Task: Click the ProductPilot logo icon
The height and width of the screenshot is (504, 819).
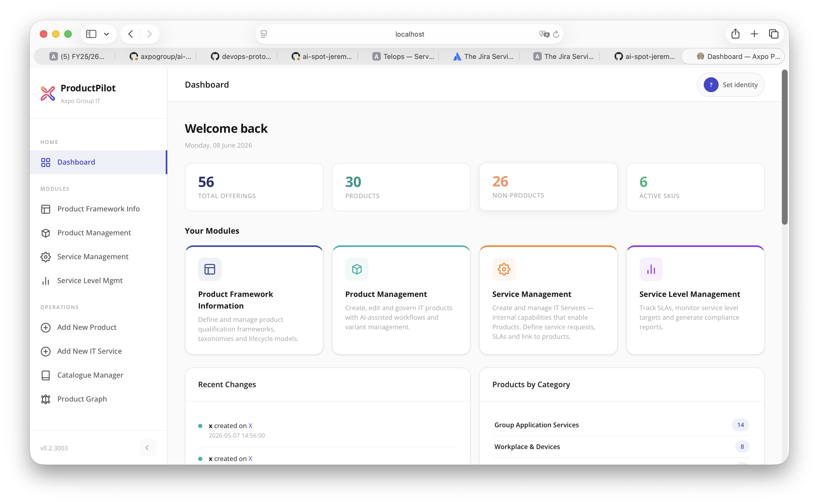Action: point(48,93)
